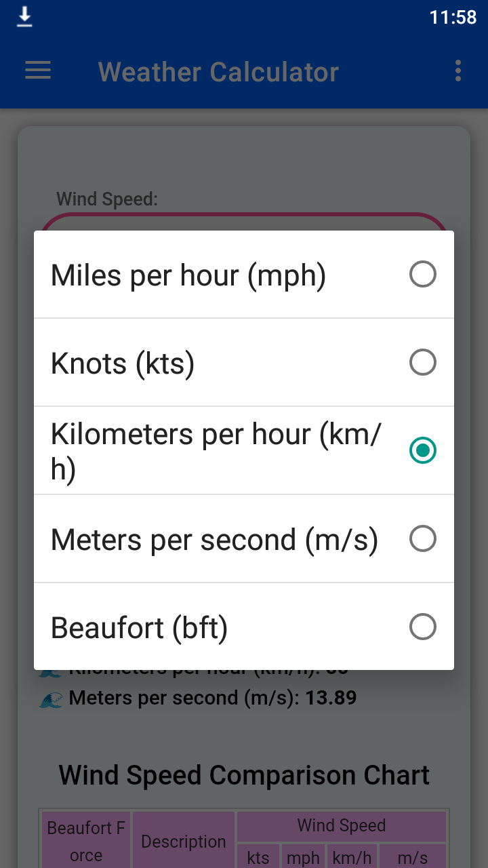
Task: Click the selected Kilometers per hour radio button
Action: point(423,450)
